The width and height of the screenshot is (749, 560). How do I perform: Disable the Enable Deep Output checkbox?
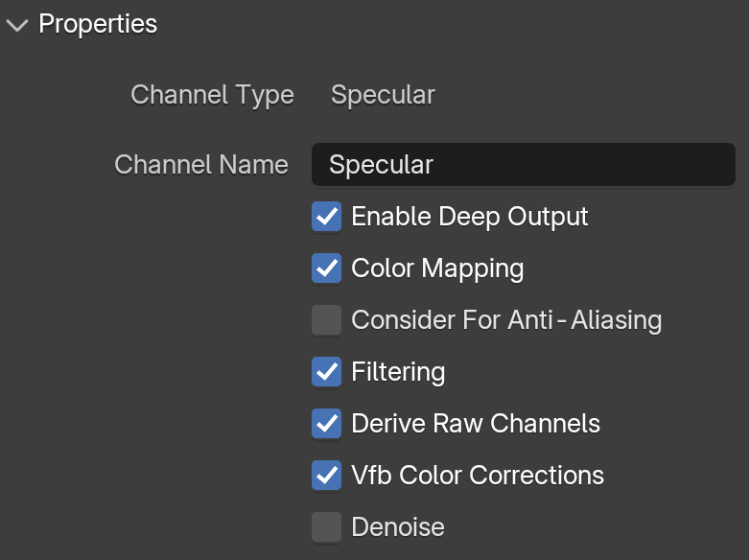tap(327, 217)
